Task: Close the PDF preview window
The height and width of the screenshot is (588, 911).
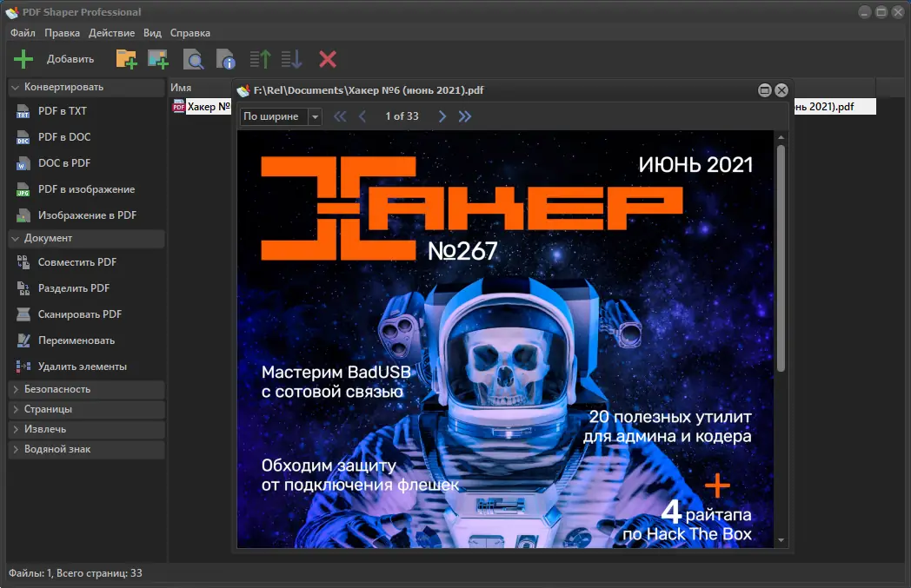Action: click(781, 90)
